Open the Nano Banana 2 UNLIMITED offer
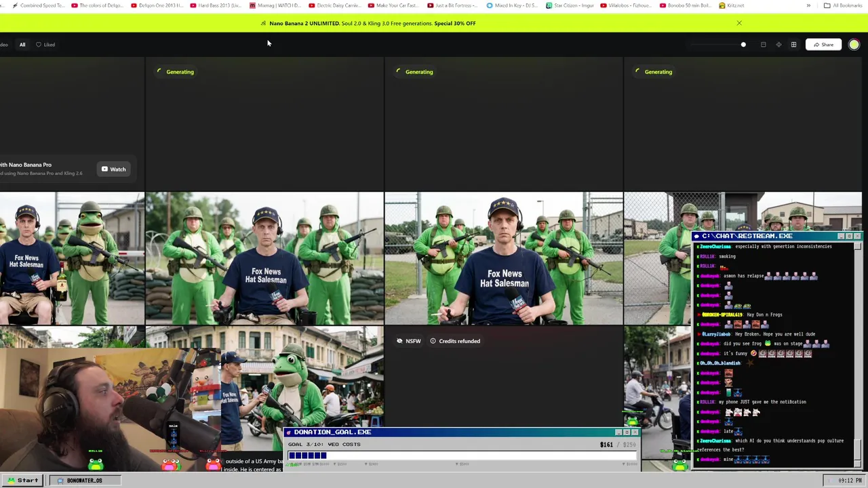 372,23
